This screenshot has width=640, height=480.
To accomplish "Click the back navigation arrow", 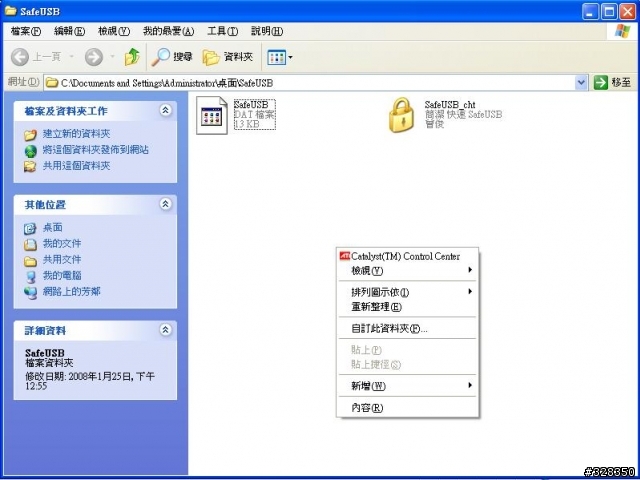I will (x=20, y=57).
